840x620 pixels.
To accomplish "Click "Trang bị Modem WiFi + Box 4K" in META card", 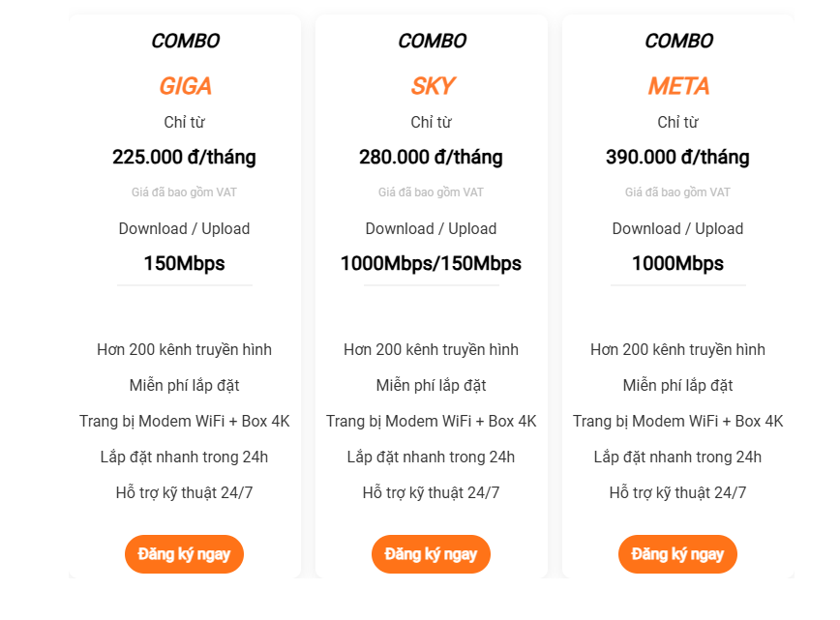I will pyautogui.click(x=677, y=421).
